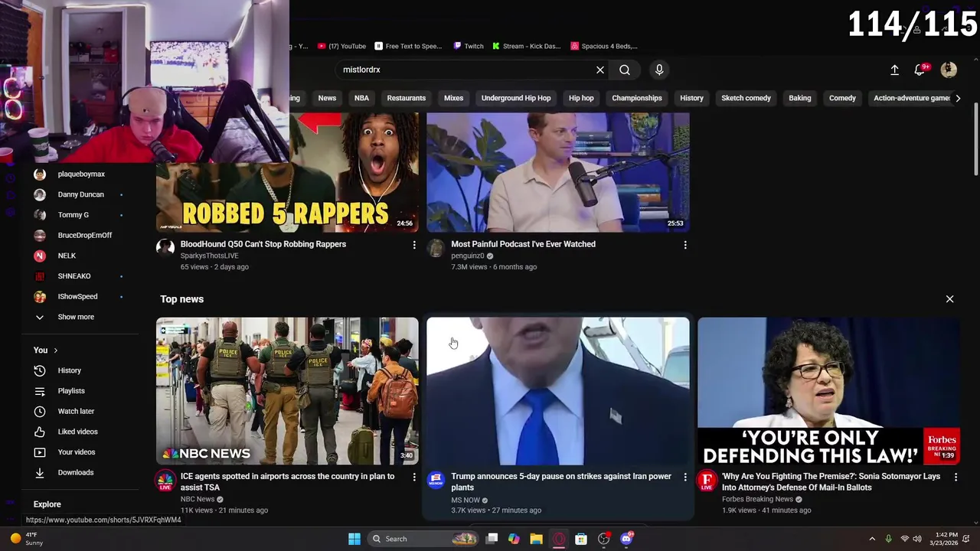Switch to Spacious 4 Beds browser tab

604,46
